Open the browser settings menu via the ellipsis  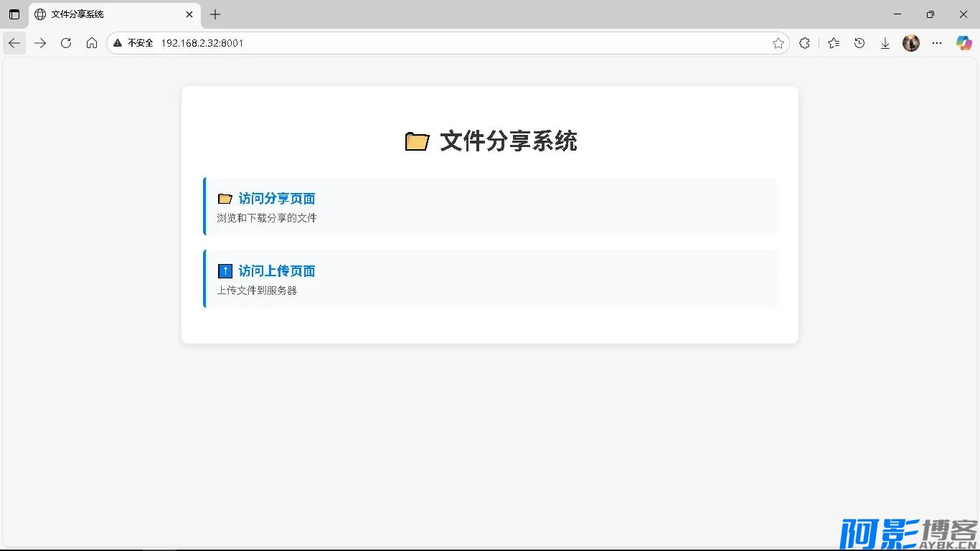click(937, 43)
